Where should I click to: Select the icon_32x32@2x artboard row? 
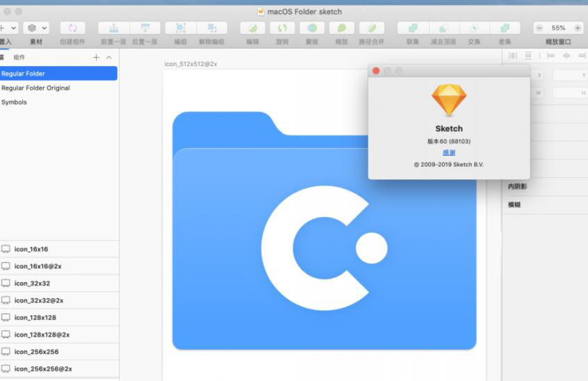59,300
